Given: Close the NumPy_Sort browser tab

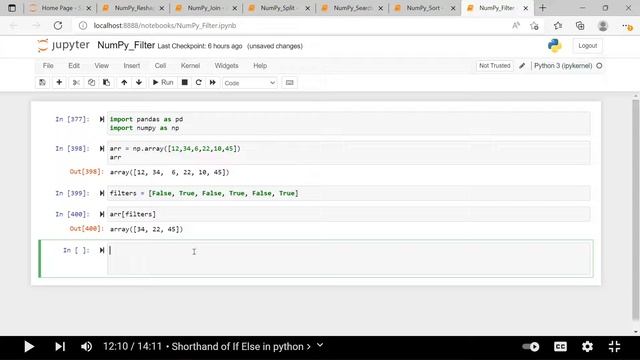Looking at the screenshot, I should (453, 8).
